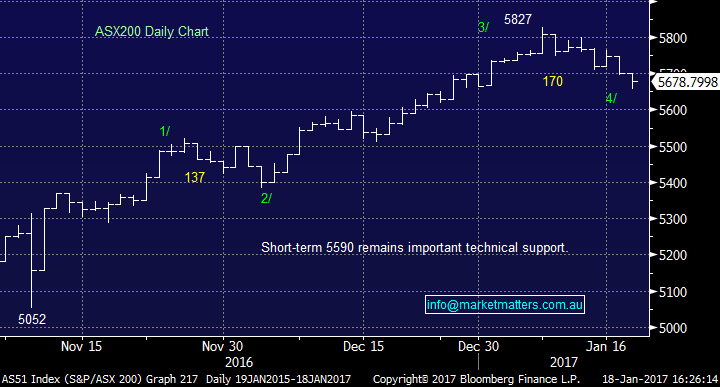720x387 pixels.
Task: Click the 5800 price axis tick
Action: 673,38
